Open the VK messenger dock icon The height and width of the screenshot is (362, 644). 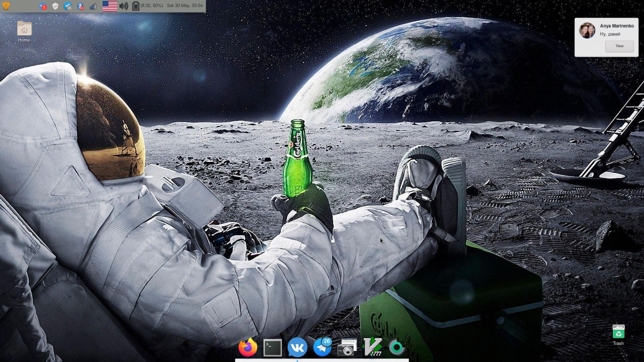(297, 347)
